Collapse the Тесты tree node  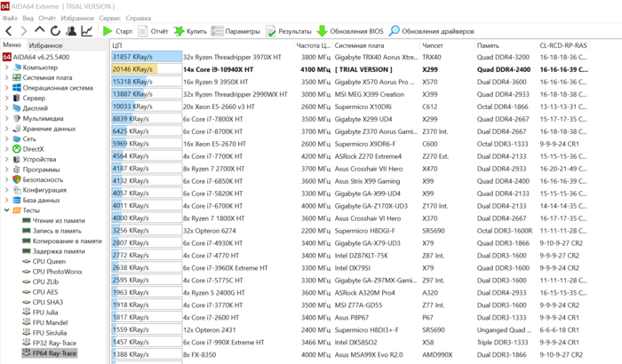point(6,210)
